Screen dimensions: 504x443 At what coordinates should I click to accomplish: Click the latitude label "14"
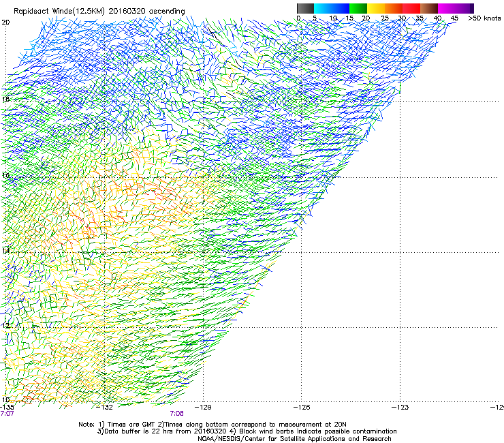(5, 251)
